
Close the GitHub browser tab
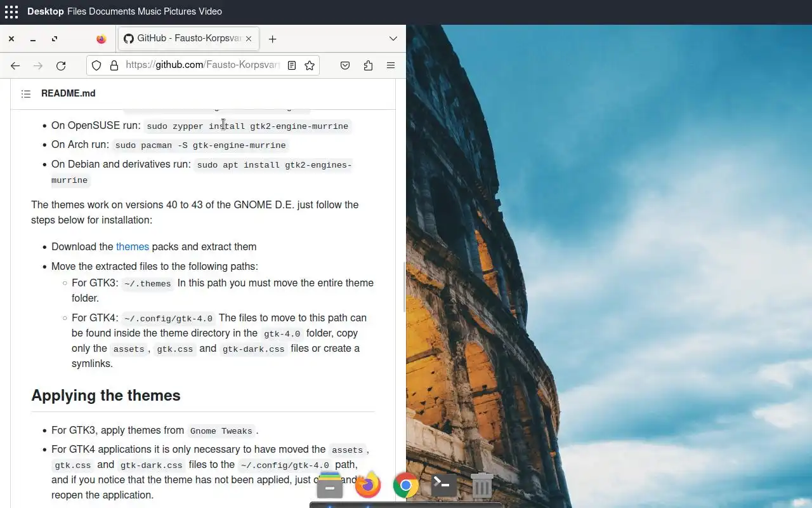pyautogui.click(x=249, y=39)
